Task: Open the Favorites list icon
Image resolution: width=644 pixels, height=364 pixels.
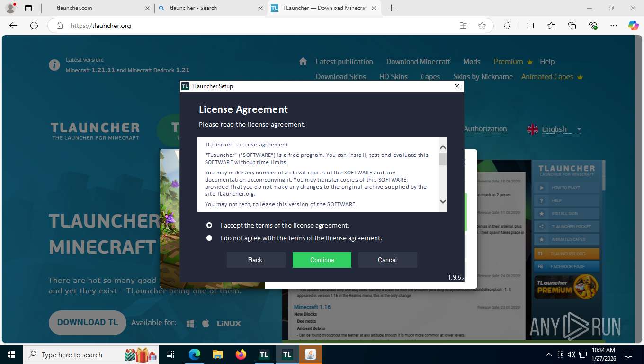Action: coord(551,26)
